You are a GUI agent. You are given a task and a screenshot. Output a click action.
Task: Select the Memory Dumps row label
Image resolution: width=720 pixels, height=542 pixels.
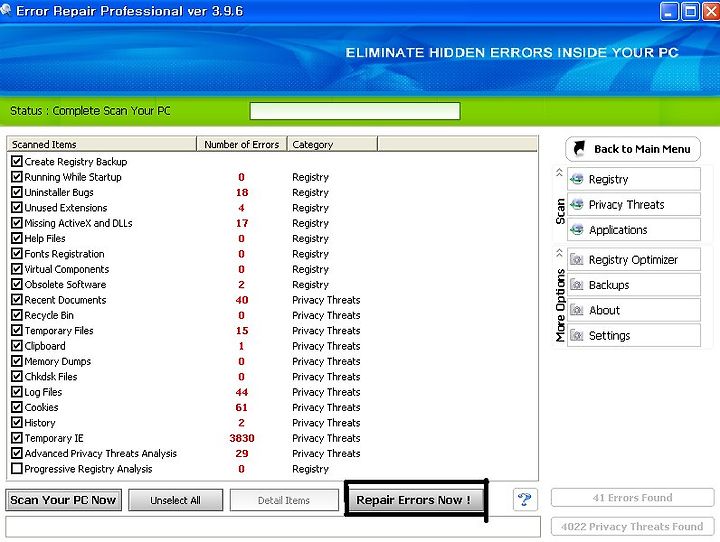point(57,361)
